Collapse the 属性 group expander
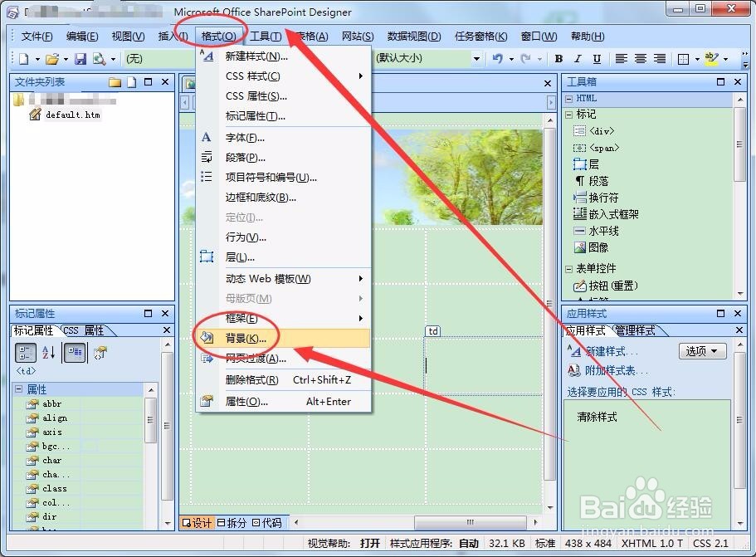This screenshot has height=557, width=756. (x=19, y=388)
